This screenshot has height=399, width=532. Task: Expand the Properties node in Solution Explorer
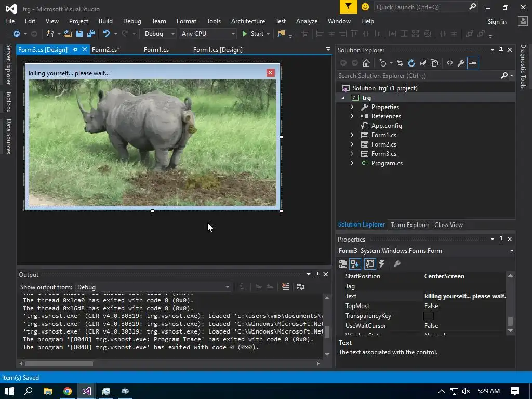point(352,107)
